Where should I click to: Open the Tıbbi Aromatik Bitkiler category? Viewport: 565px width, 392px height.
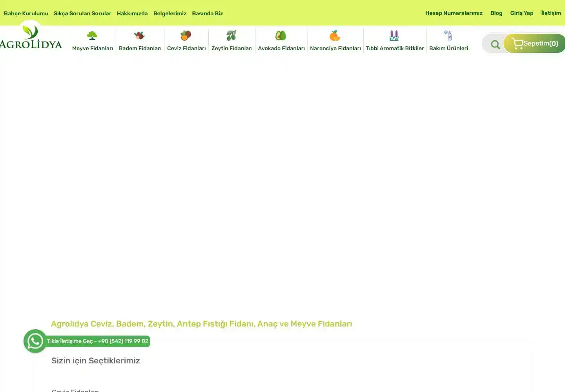tap(395, 48)
